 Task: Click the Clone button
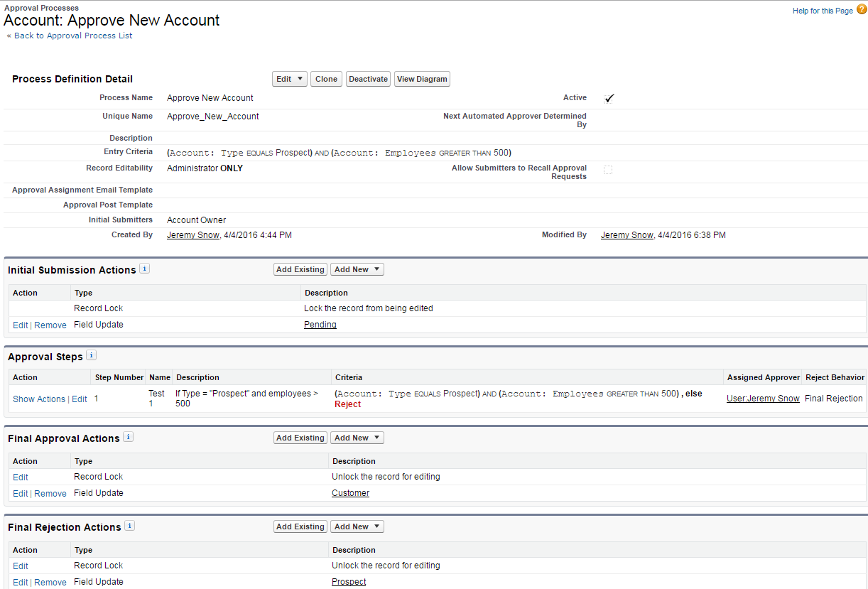click(x=326, y=79)
